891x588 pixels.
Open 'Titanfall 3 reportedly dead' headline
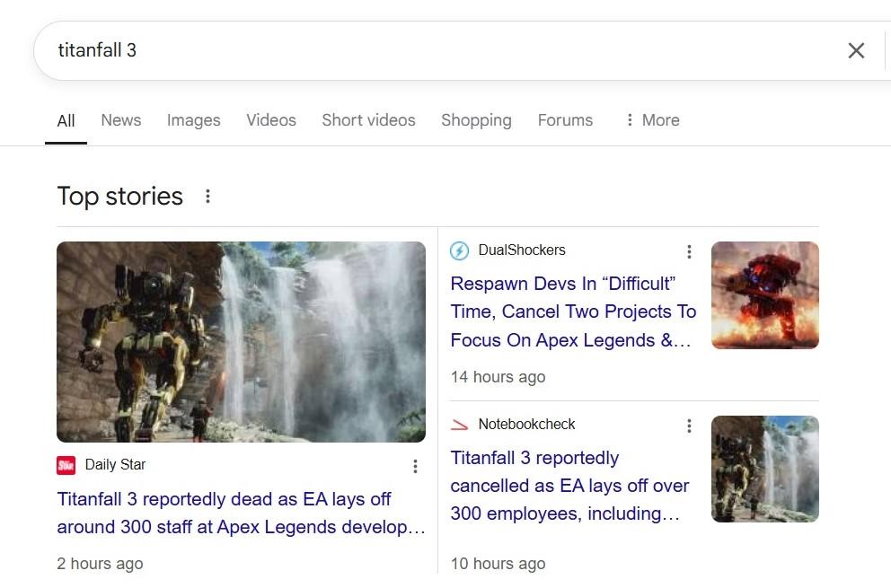coord(241,513)
